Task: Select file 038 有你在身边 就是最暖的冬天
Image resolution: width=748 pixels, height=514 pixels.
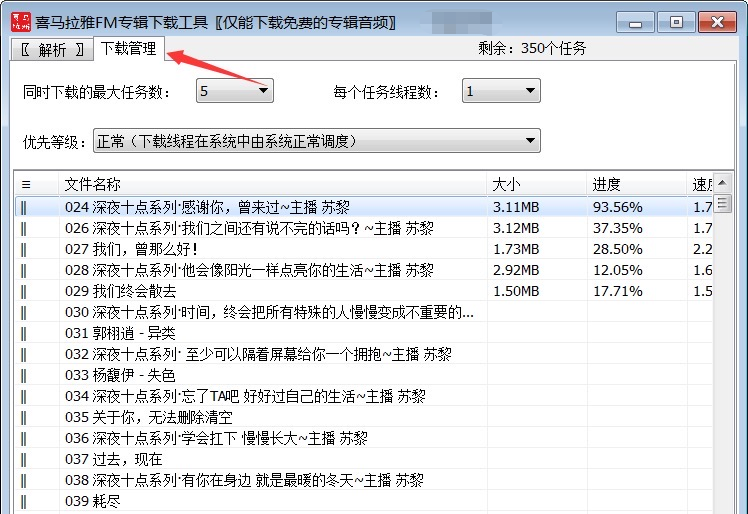Action: (244, 480)
